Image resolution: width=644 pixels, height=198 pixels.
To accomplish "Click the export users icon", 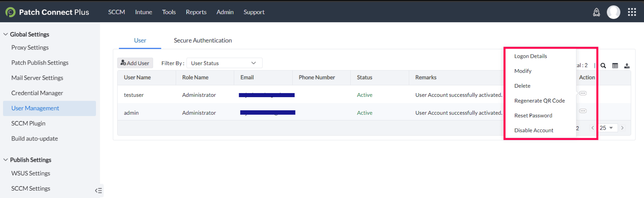I will click(x=627, y=66).
